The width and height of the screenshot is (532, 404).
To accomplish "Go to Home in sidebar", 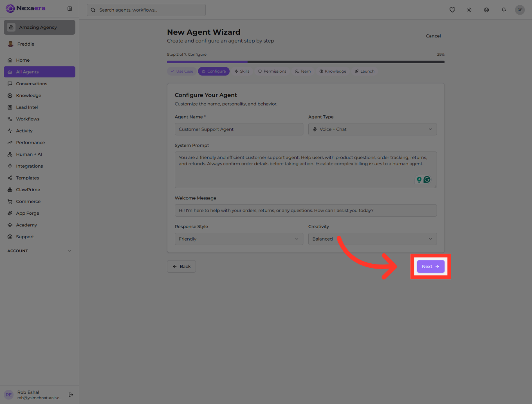I will [x=39, y=60].
